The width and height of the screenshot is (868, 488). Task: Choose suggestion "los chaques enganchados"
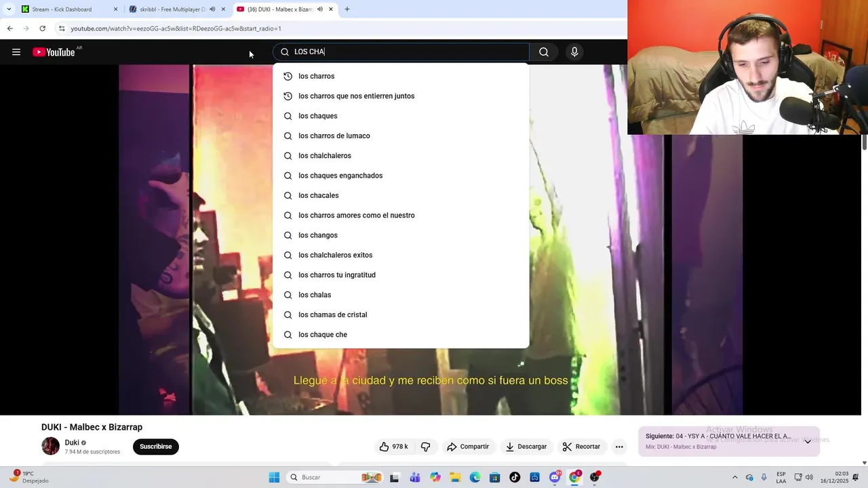point(401,176)
